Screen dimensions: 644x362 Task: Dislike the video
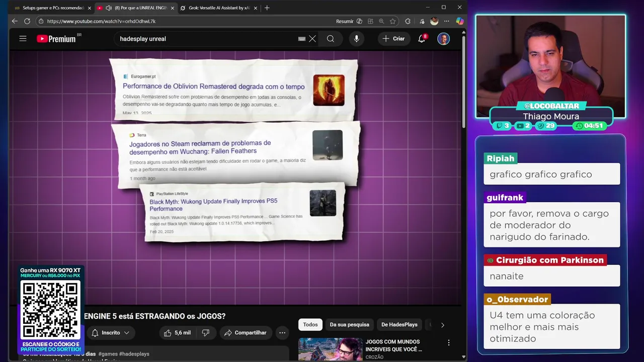[206, 333]
